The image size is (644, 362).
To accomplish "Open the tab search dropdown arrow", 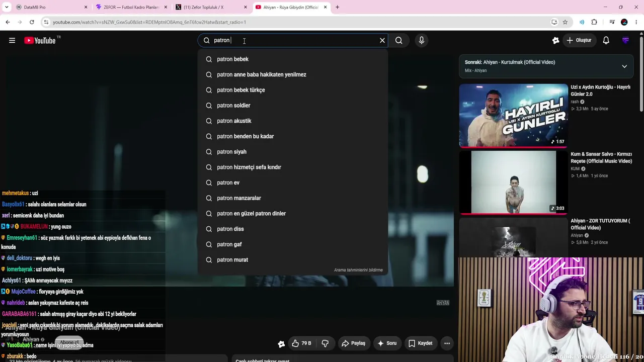I will click(6, 7).
